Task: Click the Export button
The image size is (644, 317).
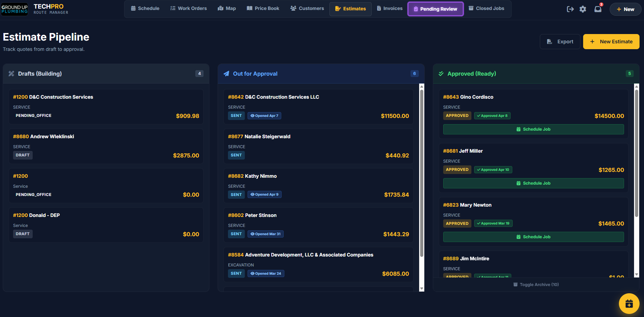Action: pyautogui.click(x=560, y=42)
